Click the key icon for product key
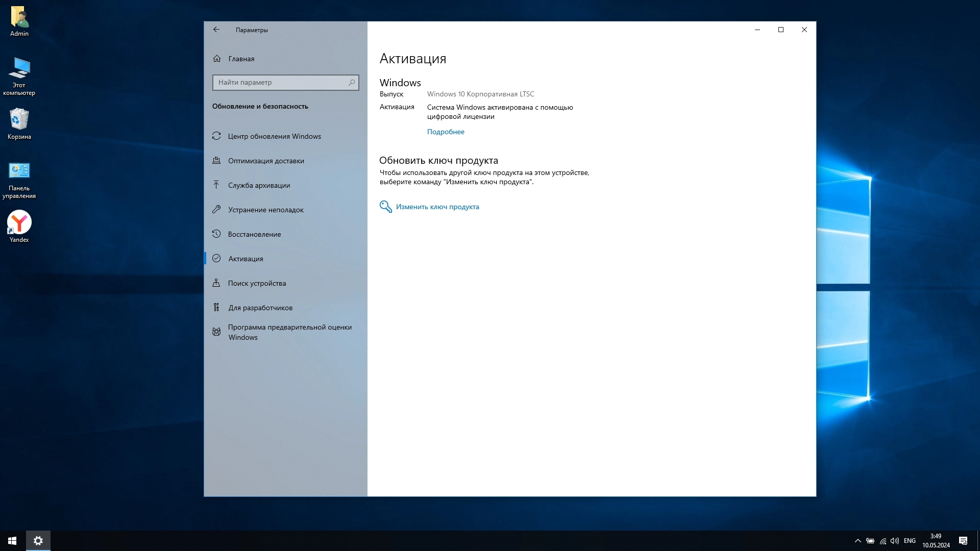980x551 pixels. click(385, 207)
